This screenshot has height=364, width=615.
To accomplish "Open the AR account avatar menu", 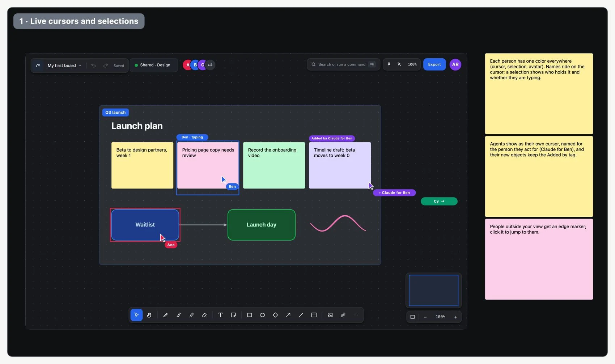I will [455, 64].
